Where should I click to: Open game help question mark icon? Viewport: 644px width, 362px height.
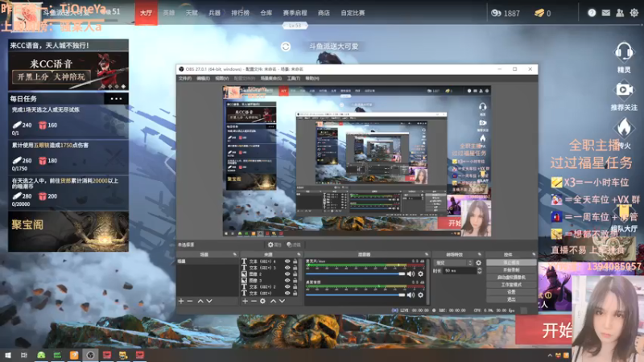[x=592, y=13]
